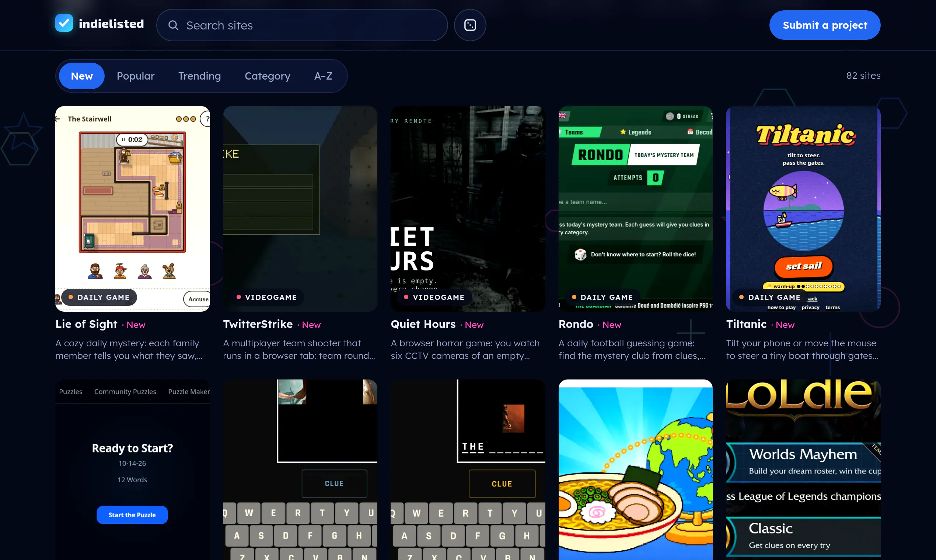
Task: Click the random dice icon button
Action: pos(470,25)
